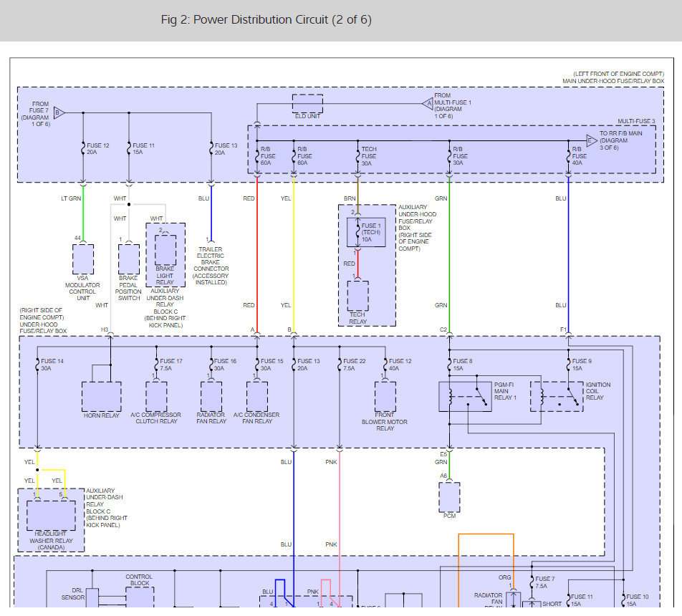Select the A/C Condenser Fan Relay symbol
Viewport: 682px width, 616px height.
tap(256, 396)
